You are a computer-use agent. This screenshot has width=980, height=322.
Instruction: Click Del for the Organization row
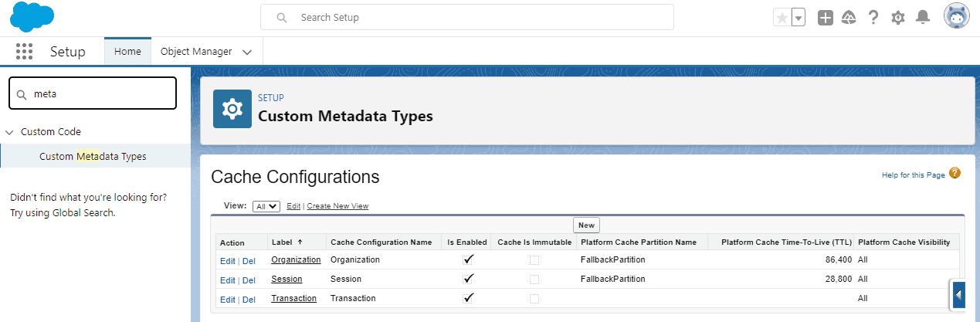tap(249, 261)
